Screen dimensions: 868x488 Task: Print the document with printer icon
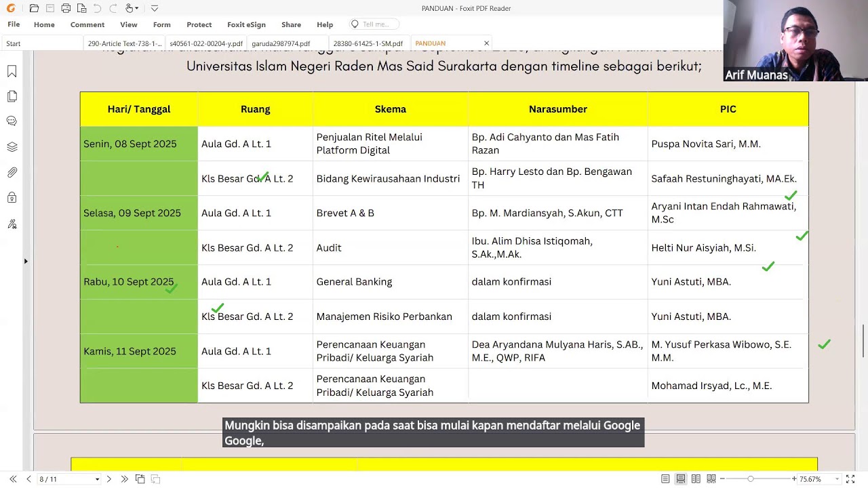[x=66, y=8]
